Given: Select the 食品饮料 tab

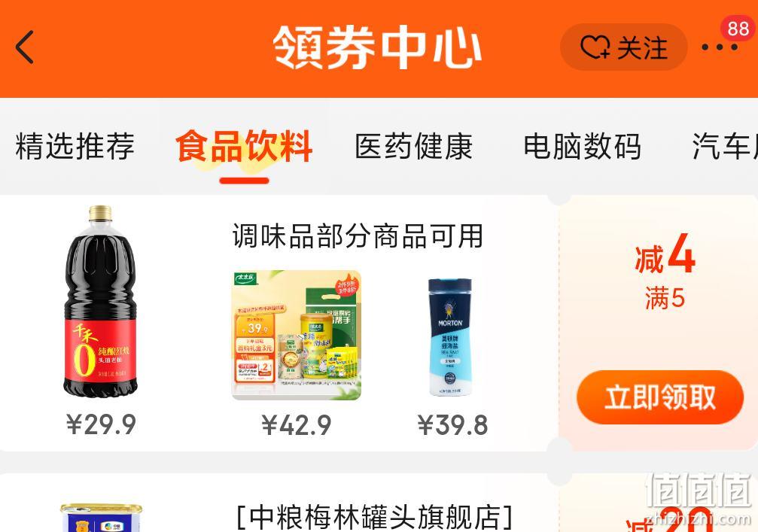Looking at the screenshot, I should (244, 146).
